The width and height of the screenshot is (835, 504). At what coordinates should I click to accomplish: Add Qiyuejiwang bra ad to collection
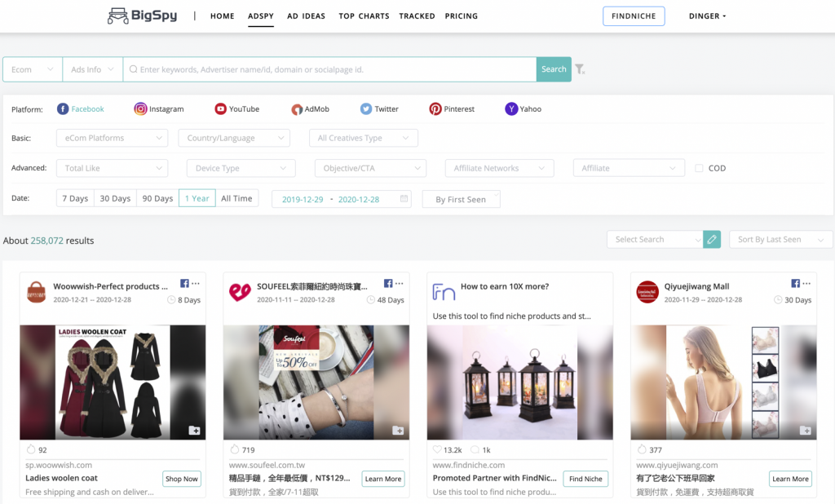pyautogui.click(x=805, y=431)
